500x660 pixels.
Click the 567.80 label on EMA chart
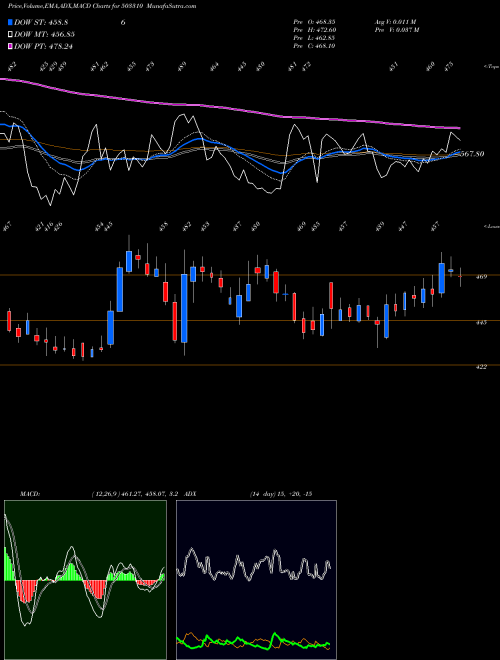471,154
